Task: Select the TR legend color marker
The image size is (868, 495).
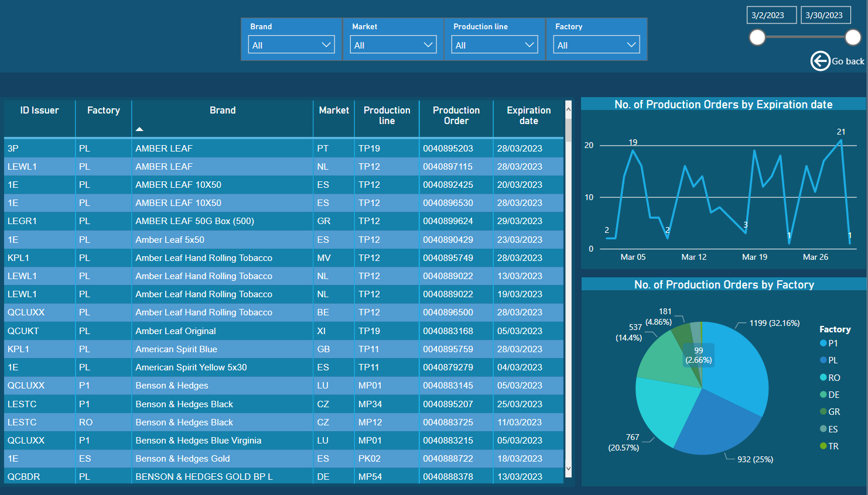Action: (823, 446)
